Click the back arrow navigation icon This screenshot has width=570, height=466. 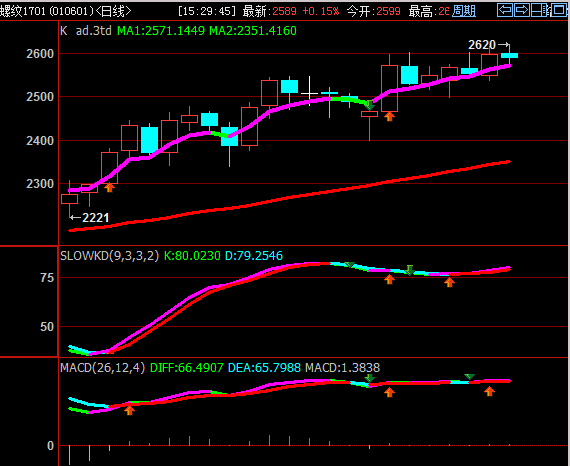[x=505, y=10]
